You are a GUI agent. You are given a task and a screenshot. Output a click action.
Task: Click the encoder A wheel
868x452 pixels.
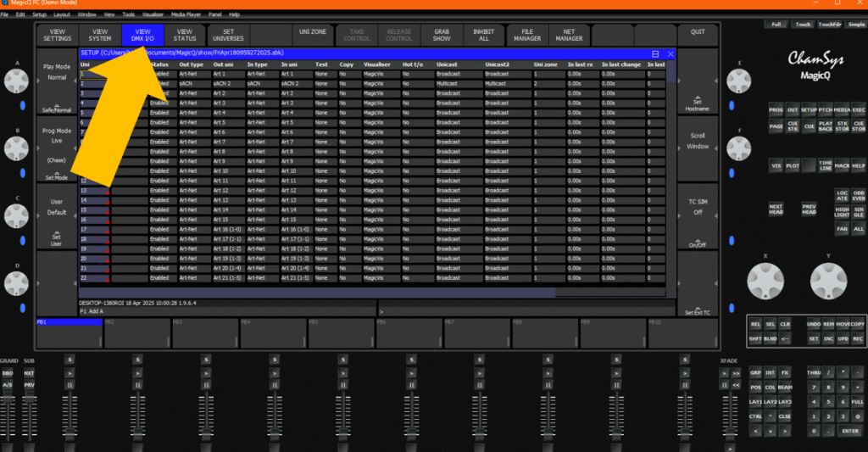point(15,81)
